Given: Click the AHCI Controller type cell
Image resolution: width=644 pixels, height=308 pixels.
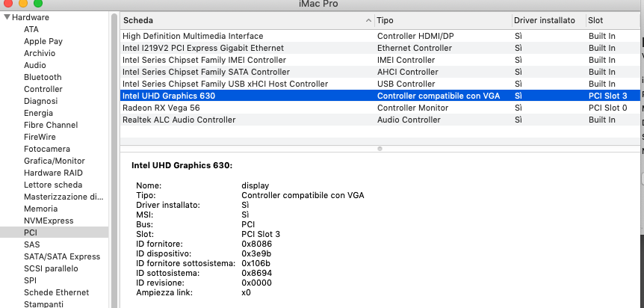Looking at the screenshot, I should pos(407,72).
